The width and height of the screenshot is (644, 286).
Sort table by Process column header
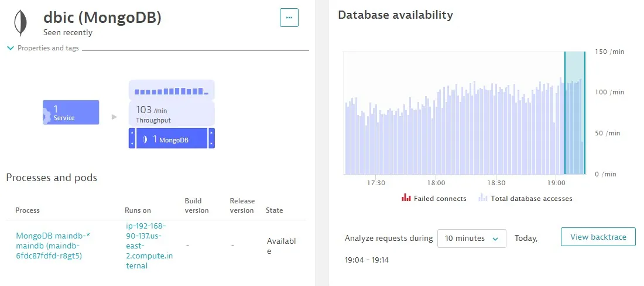coord(28,210)
